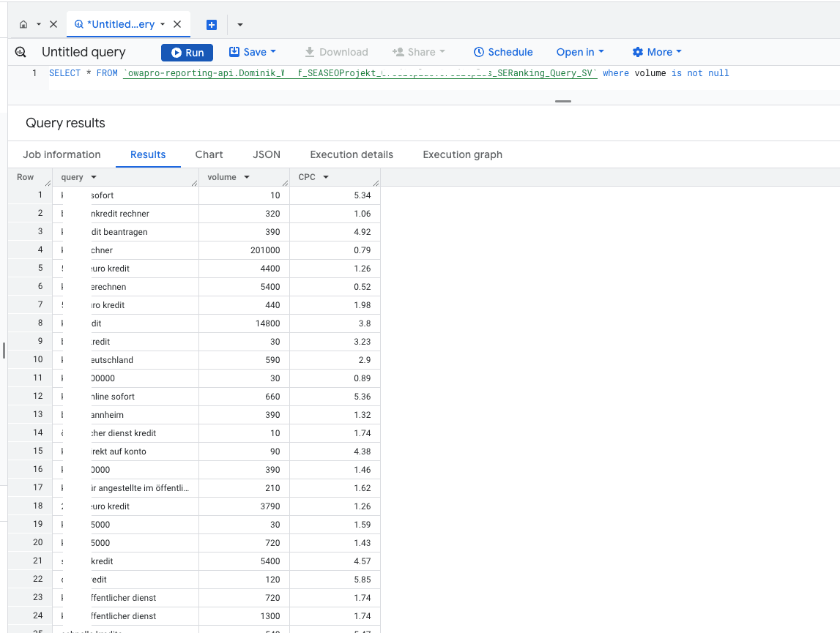View the Execution details tab
Screen dimensions: 840x633
tap(352, 154)
